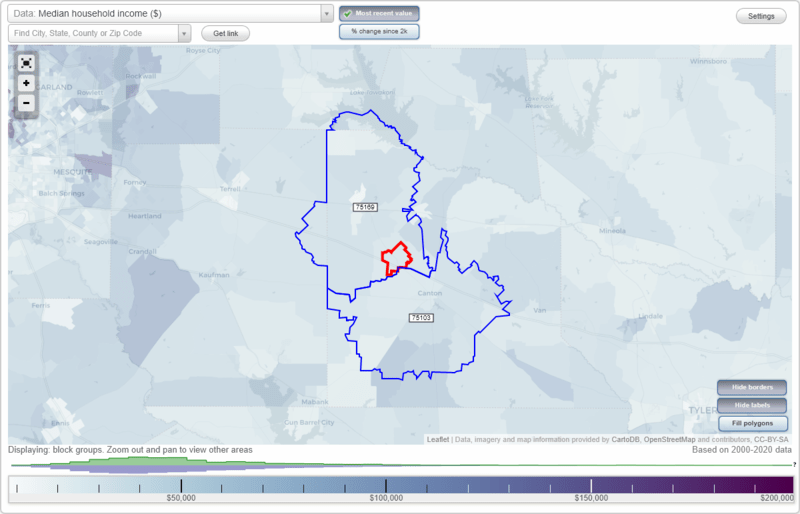Zoom out with the minus button
Image resolution: width=800 pixels, height=514 pixels.
26,103
